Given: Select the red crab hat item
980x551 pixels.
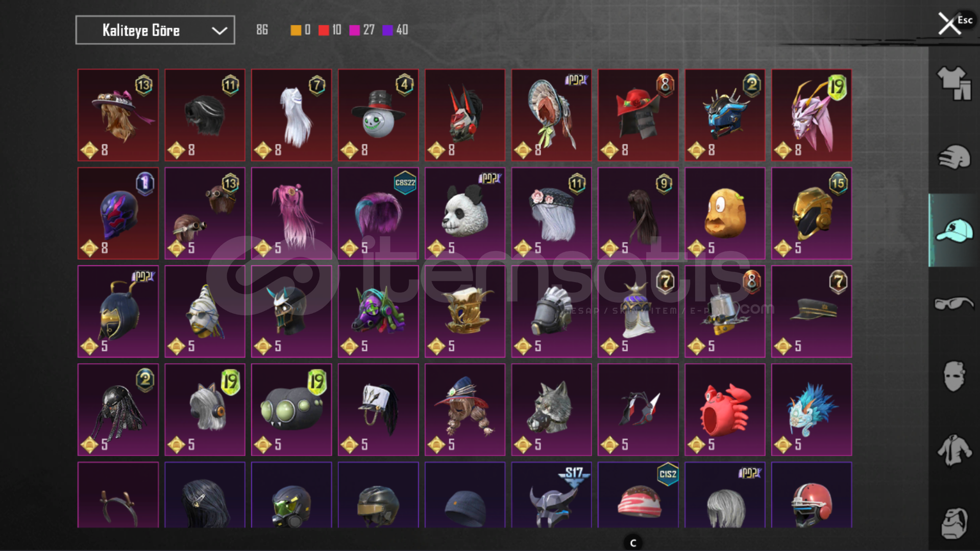Looking at the screenshot, I should click(725, 410).
